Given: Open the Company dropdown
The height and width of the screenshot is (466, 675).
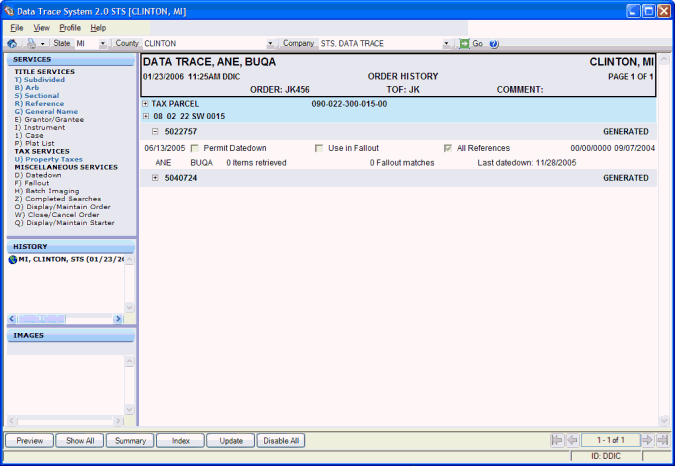Looking at the screenshot, I should coord(446,43).
